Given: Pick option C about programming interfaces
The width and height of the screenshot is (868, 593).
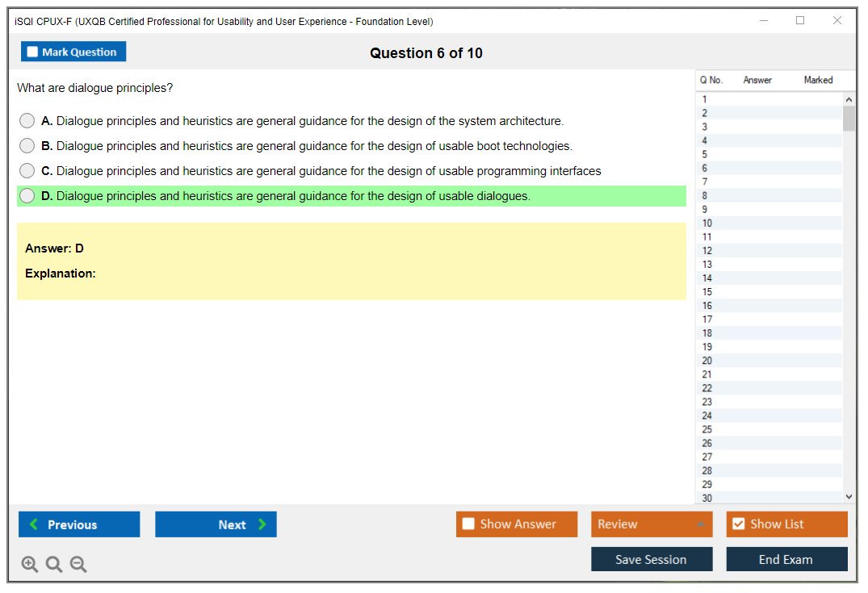Looking at the screenshot, I should 27,171.
